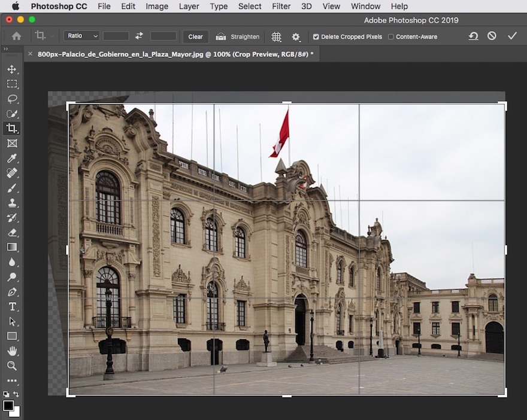527x420 pixels.
Task: Select the Eyedropper tool
Action: pos(12,158)
